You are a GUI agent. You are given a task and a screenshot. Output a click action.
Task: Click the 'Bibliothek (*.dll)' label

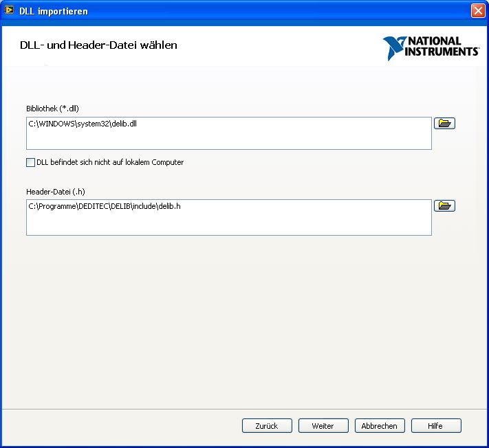pos(54,109)
